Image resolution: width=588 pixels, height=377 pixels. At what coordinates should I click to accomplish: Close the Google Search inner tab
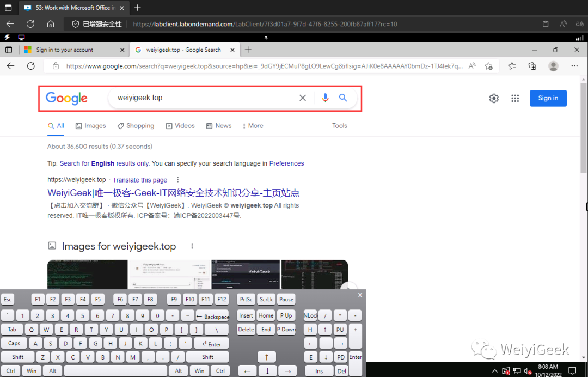coord(232,50)
